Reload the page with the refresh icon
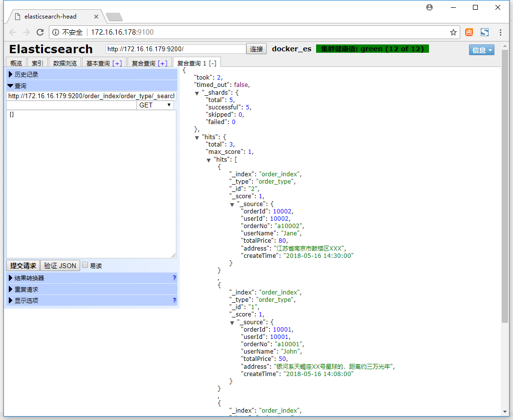The width and height of the screenshot is (513, 420). 40,32
